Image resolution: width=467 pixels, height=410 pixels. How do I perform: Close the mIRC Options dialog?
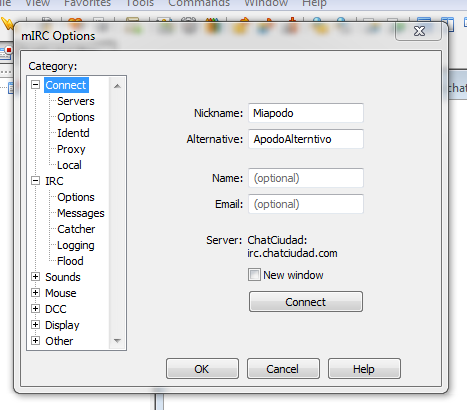(x=419, y=31)
